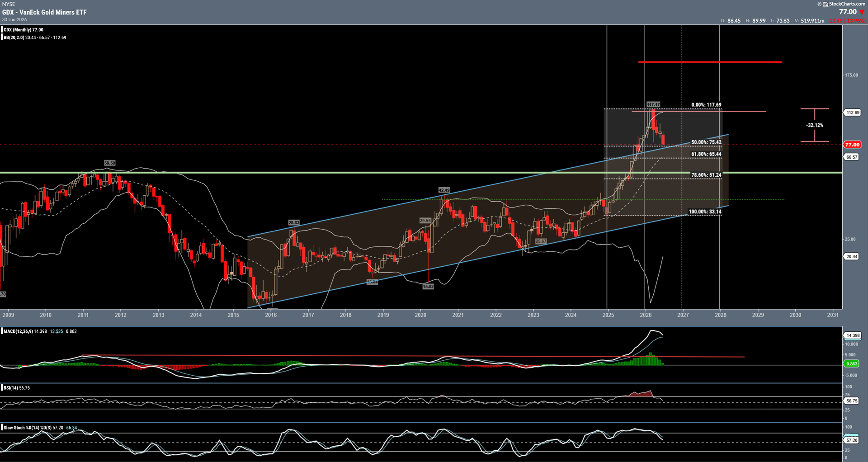This screenshot has width=868, height=462.
Task: Click the '2020' year on the time axis
Action: (421, 315)
